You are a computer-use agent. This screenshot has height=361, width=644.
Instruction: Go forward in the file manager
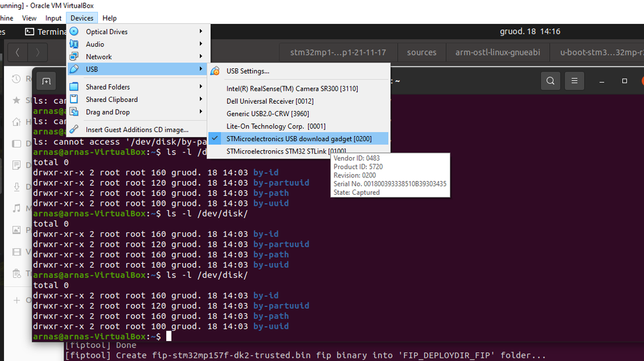tap(37, 52)
